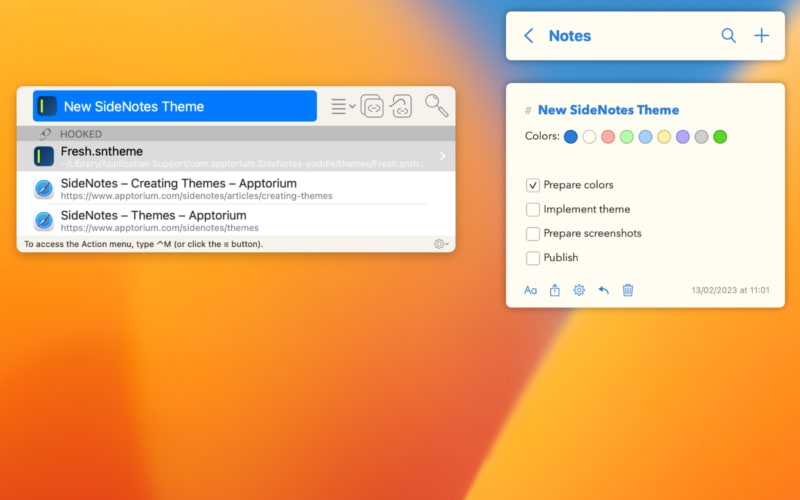This screenshot has width=800, height=500.
Task: Open note settings gear icon
Action: click(x=579, y=290)
